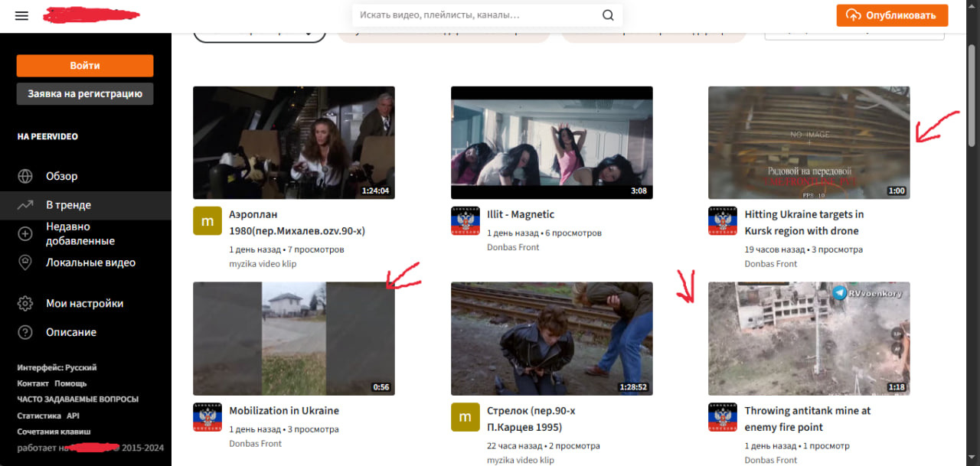Click title Стрелок (пер.90-х П.Карцев 1995)
980x466 pixels.
531,419
